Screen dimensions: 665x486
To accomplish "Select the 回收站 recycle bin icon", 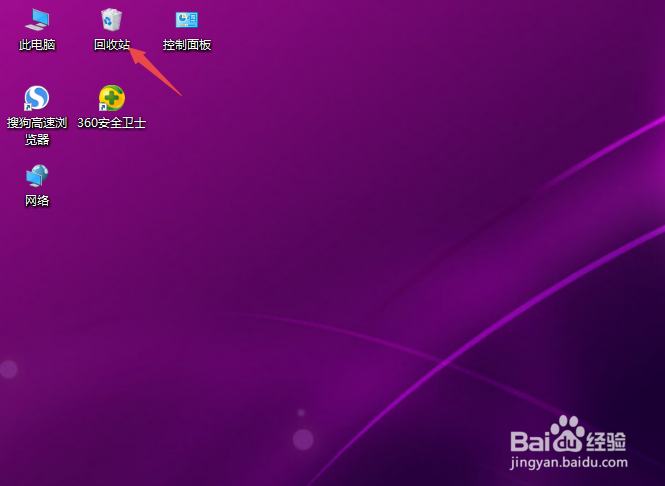I will [x=112, y=20].
